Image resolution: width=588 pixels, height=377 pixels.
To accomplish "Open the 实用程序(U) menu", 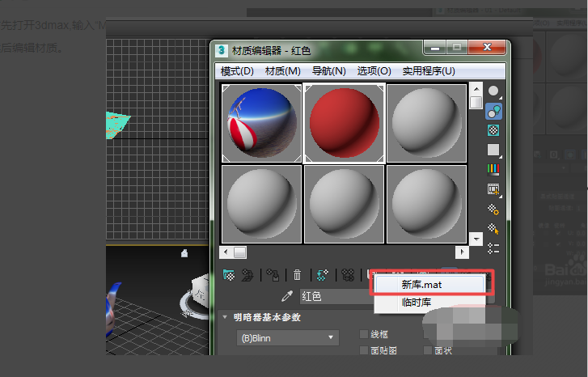I will [429, 71].
